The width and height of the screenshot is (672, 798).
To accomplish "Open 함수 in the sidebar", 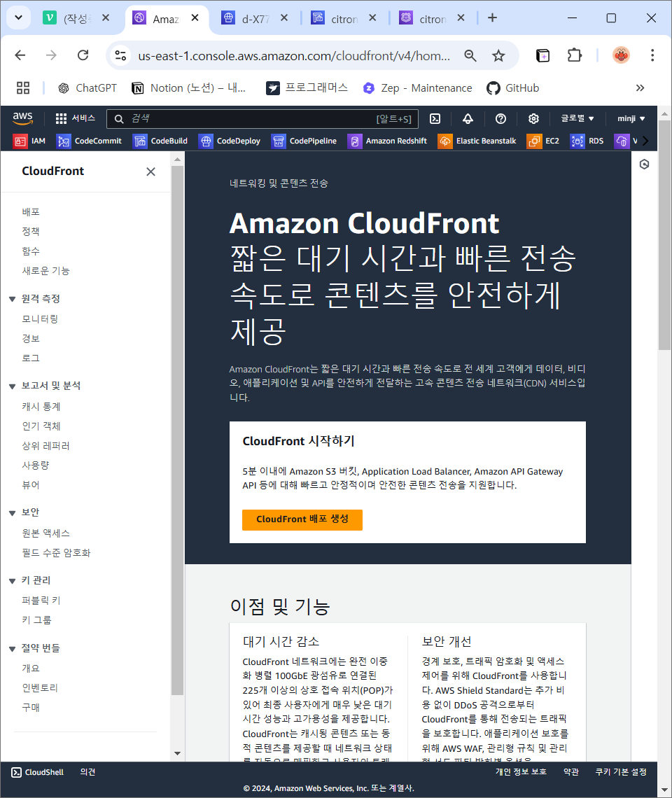I will (x=31, y=251).
